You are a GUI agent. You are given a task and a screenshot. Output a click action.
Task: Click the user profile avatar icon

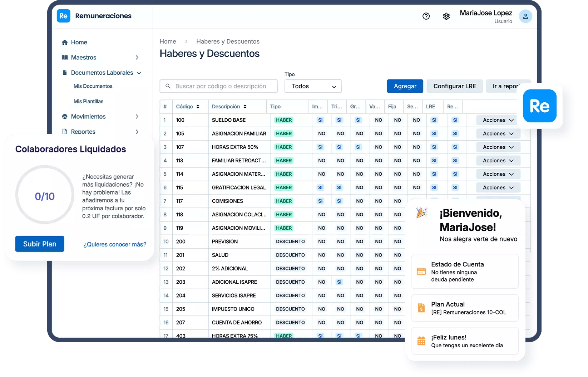[x=525, y=16]
